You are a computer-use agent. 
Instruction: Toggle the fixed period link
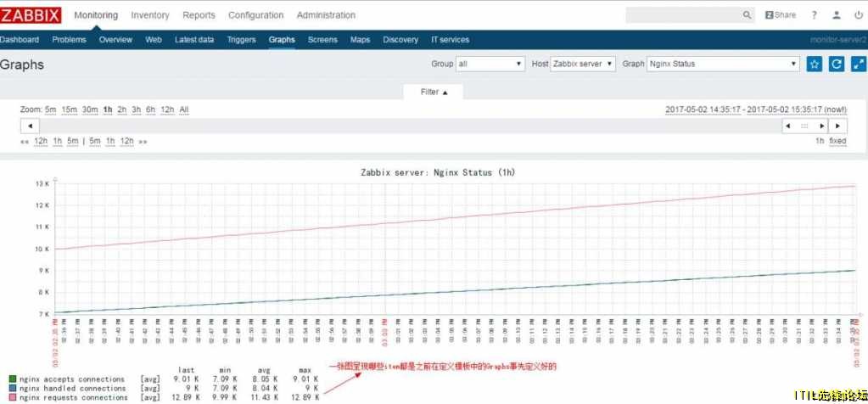click(x=837, y=141)
